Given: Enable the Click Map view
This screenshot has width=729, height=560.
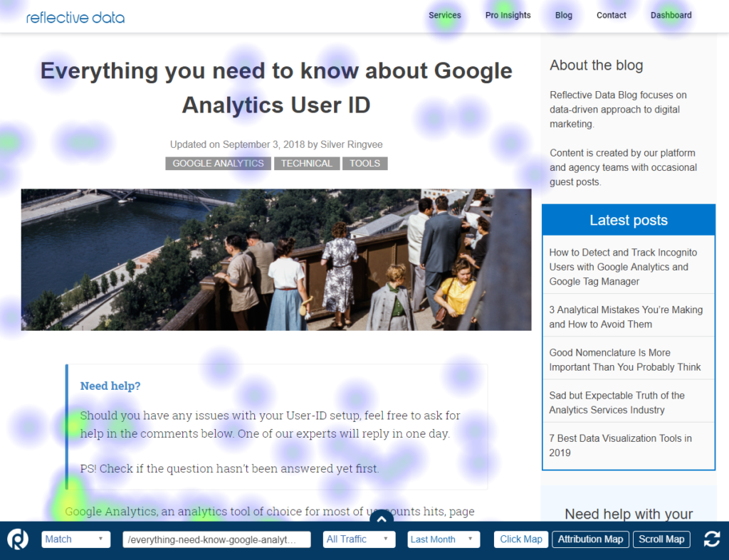Looking at the screenshot, I should pyautogui.click(x=520, y=539).
